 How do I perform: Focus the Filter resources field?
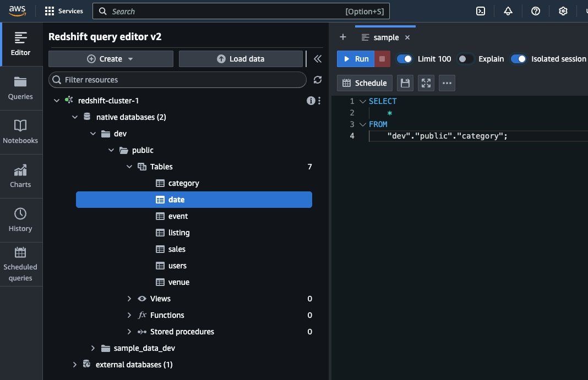click(177, 80)
